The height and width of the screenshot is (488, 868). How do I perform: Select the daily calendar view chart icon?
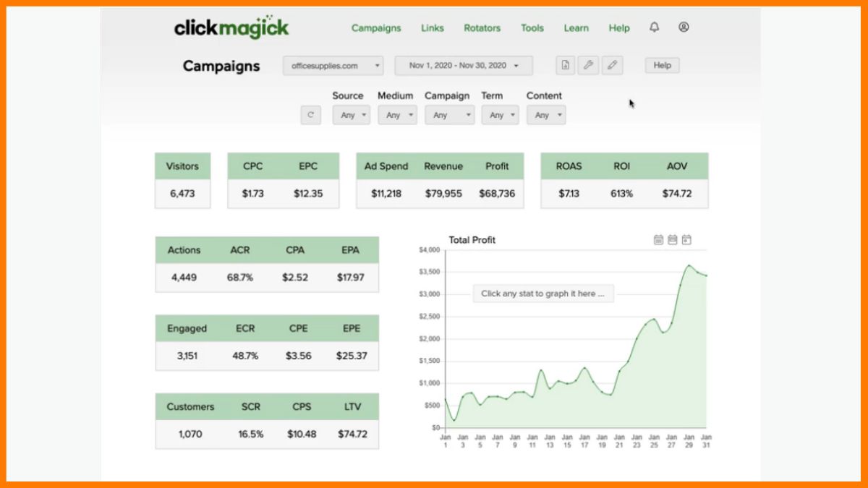point(686,240)
